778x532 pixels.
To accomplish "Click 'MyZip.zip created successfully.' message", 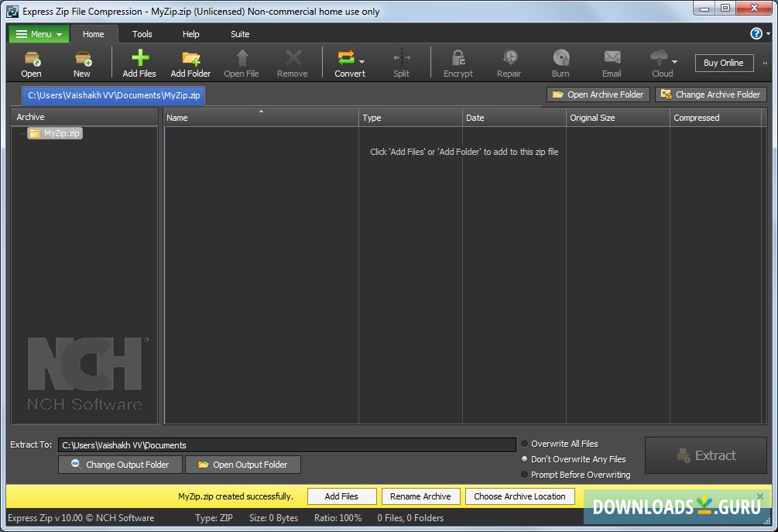I will [235, 496].
